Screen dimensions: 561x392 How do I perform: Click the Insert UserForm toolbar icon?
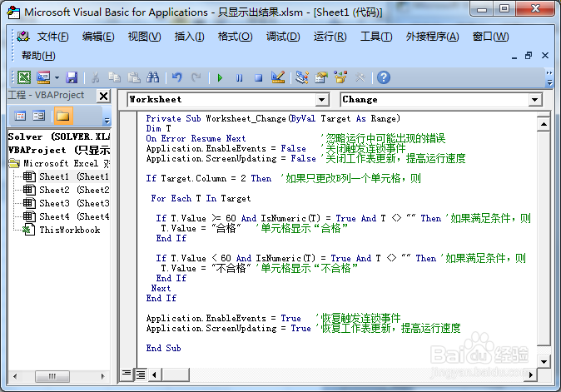coord(43,77)
